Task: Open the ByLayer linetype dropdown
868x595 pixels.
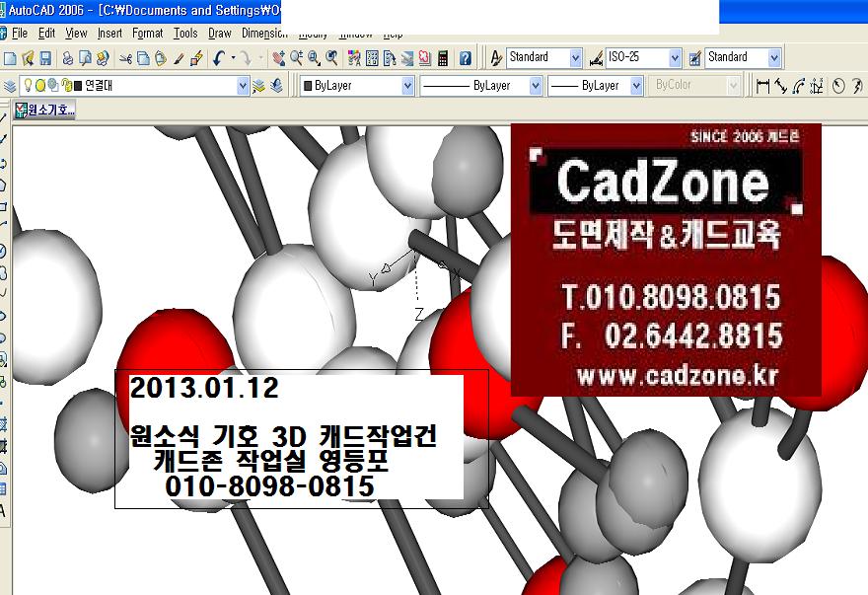Action: pyautogui.click(x=536, y=86)
